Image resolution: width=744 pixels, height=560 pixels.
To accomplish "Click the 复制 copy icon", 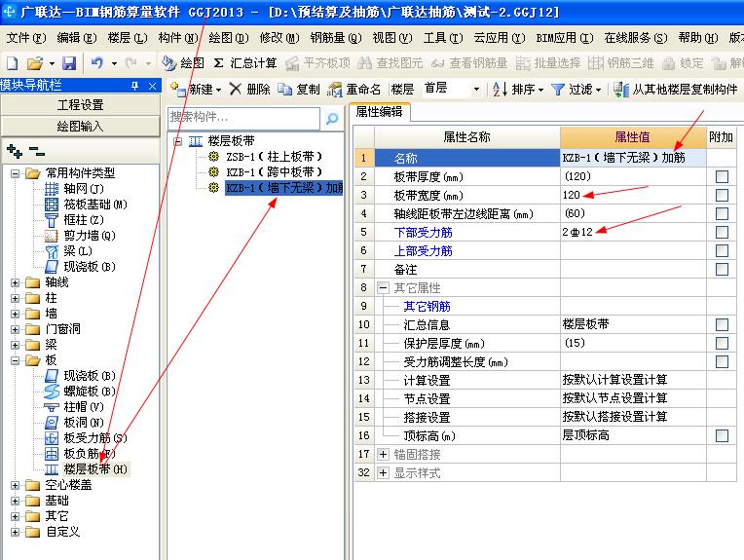I will coord(284,90).
